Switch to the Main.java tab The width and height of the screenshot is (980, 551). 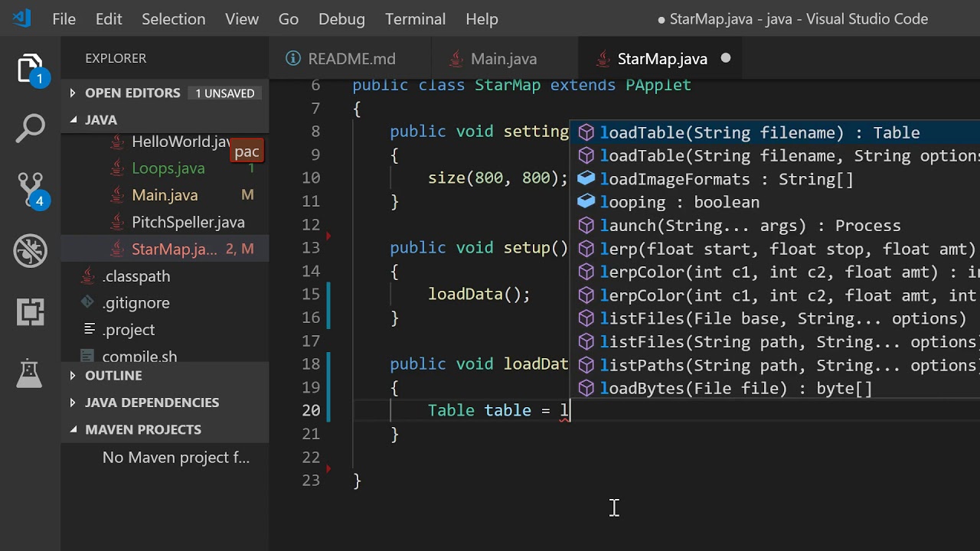click(x=505, y=58)
